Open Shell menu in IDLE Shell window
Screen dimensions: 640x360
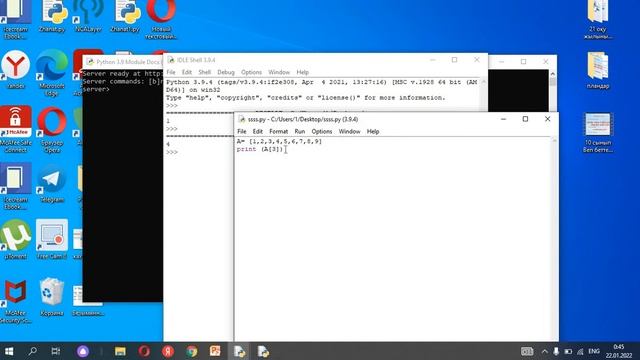(x=204, y=72)
